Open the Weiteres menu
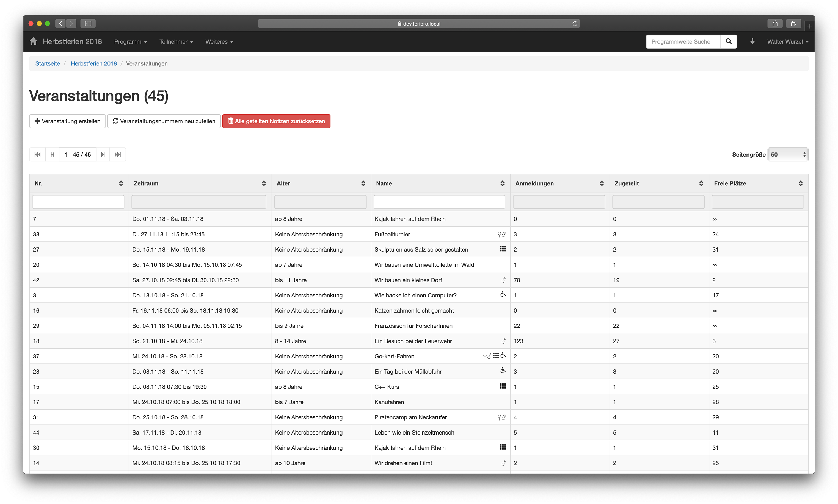The width and height of the screenshot is (838, 504). click(x=219, y=41)
